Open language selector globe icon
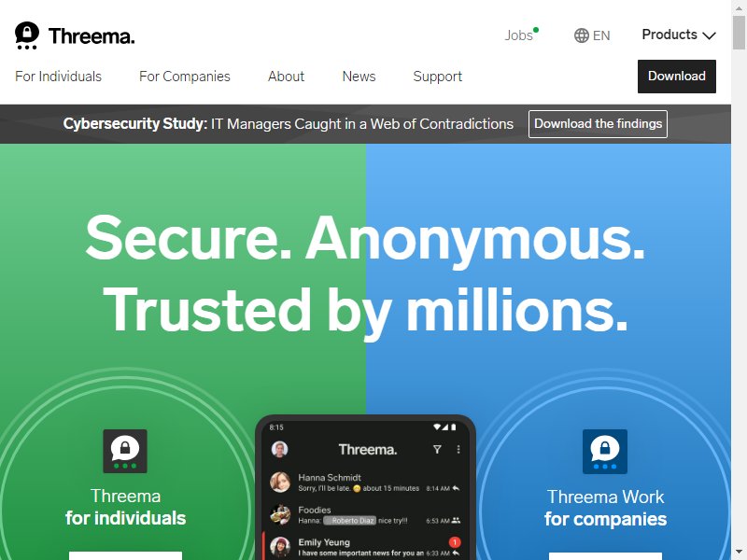This screenshot has width=747, height=560. tap(581, 35)
